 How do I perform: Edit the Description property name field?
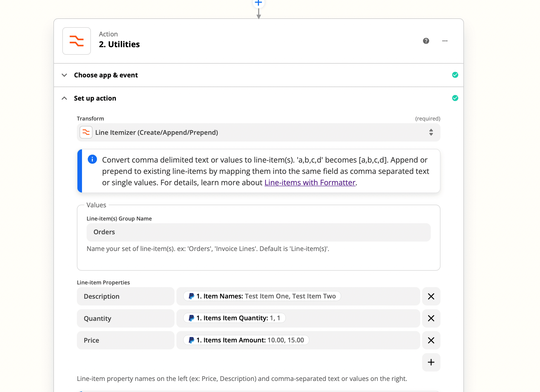126,296
